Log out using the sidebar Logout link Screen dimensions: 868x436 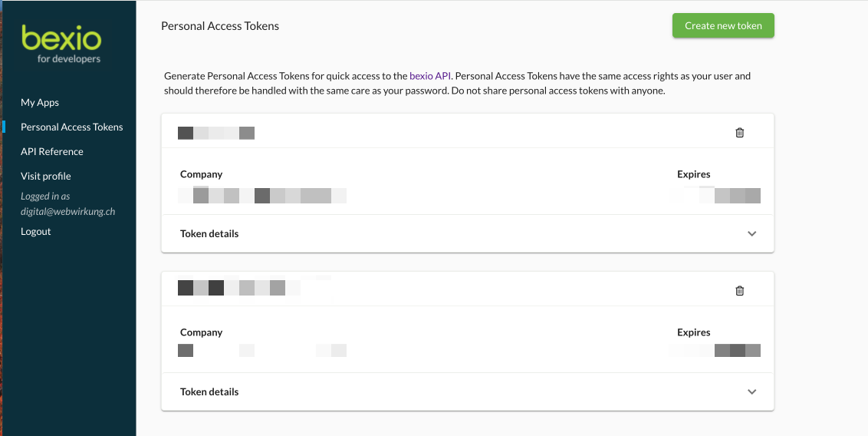36,232
